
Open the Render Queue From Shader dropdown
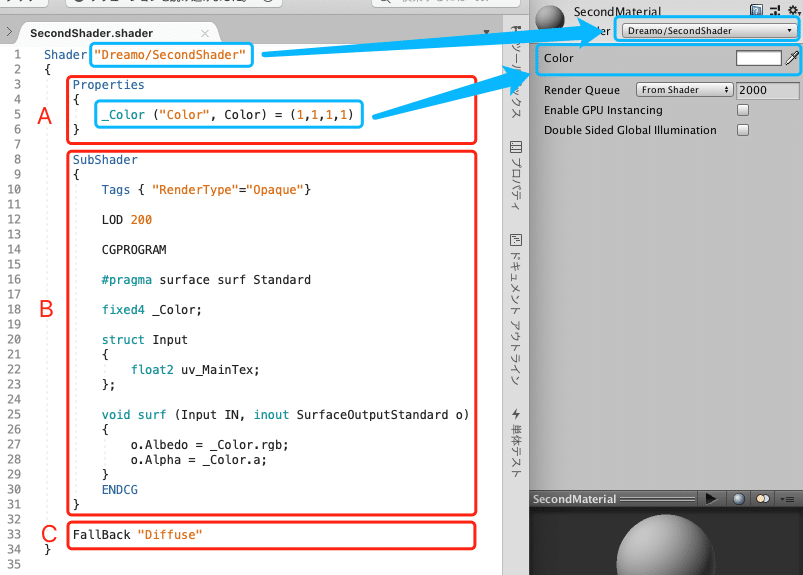coord(685,90)
